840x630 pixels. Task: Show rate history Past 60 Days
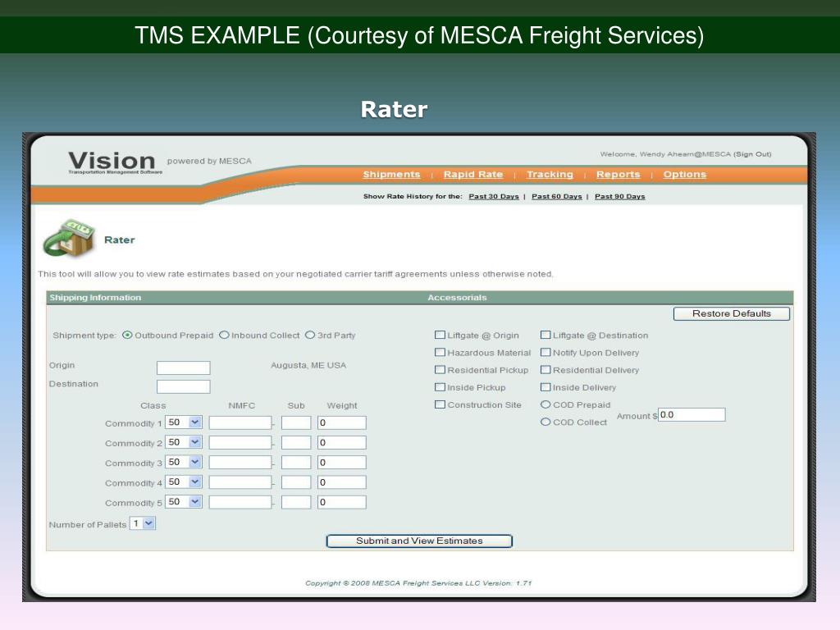point(557,197)
